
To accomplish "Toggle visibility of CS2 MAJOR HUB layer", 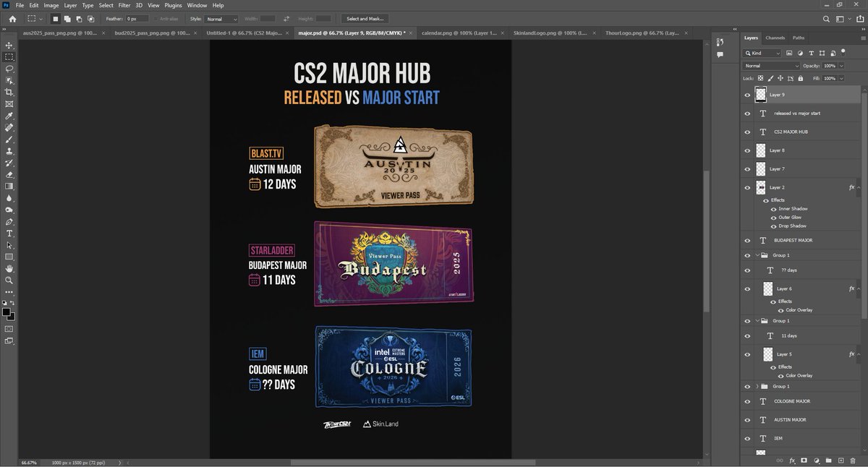I will tap(747, 132).
